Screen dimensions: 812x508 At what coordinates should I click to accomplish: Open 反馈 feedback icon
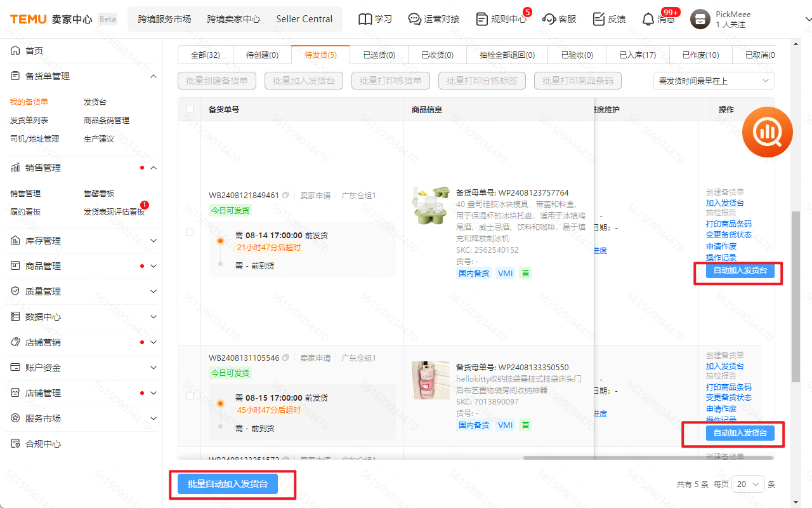599,19
